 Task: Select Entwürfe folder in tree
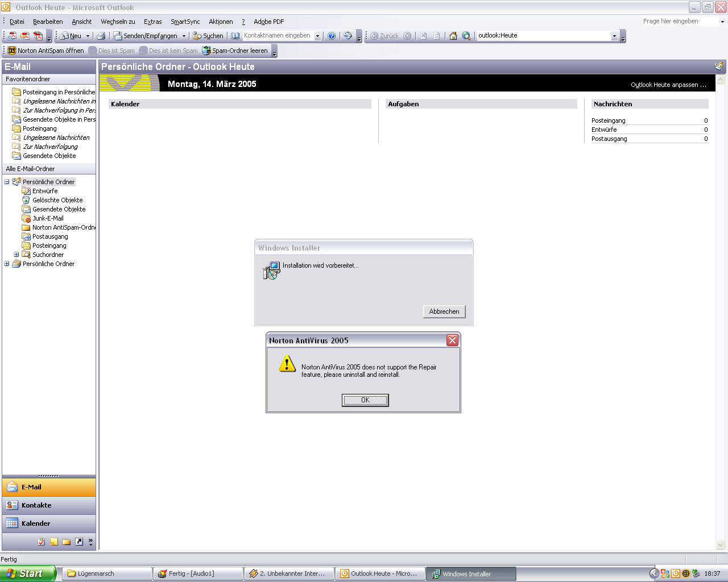[x=45, y=191]
